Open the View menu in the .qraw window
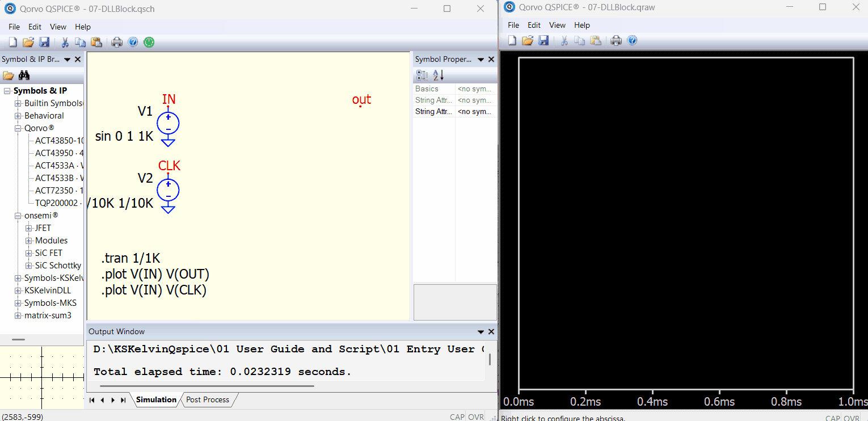The image size is (868, 421). coord(557,25)
